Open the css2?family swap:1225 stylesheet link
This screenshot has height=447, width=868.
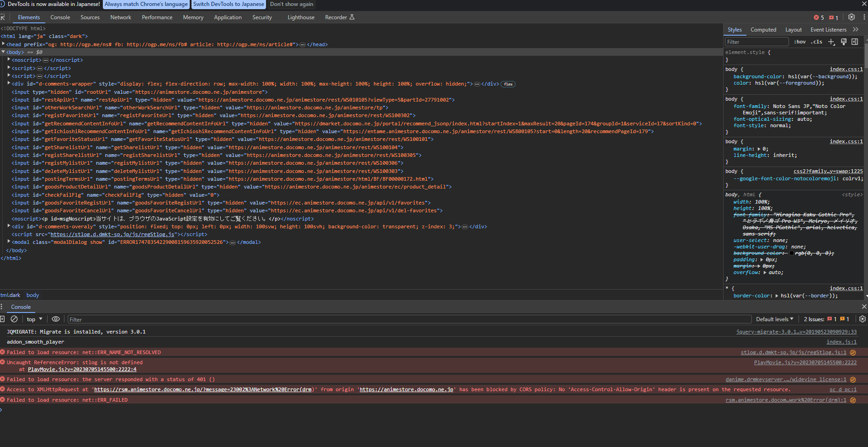click(x=828, y=171)
